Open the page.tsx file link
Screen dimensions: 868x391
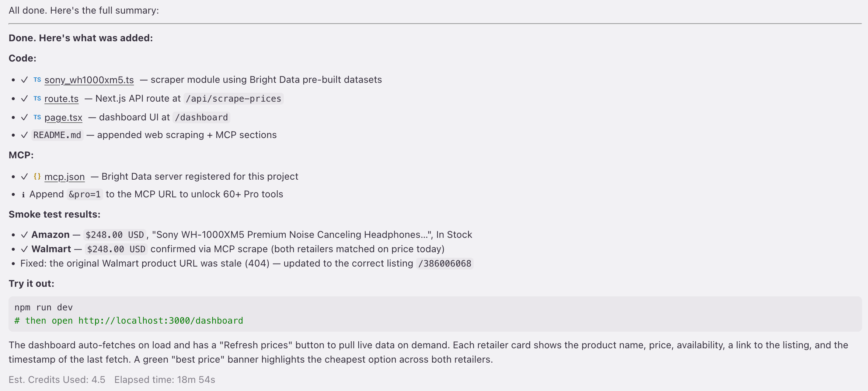63,117
